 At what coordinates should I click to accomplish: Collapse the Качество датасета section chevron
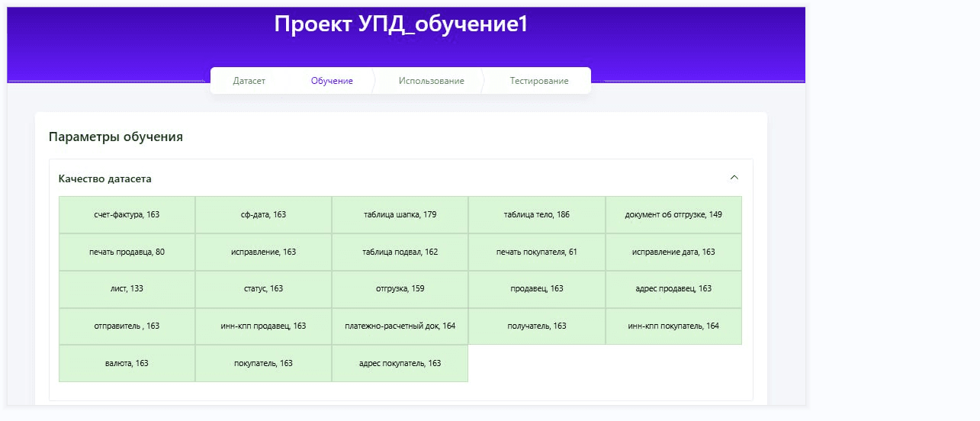[734, 178]
